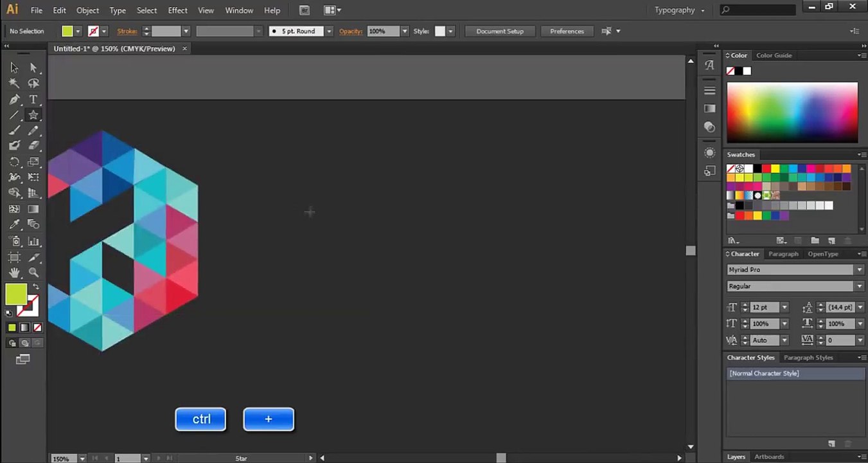Change the screen mode

pyautogui.click(x=23, y=359)
